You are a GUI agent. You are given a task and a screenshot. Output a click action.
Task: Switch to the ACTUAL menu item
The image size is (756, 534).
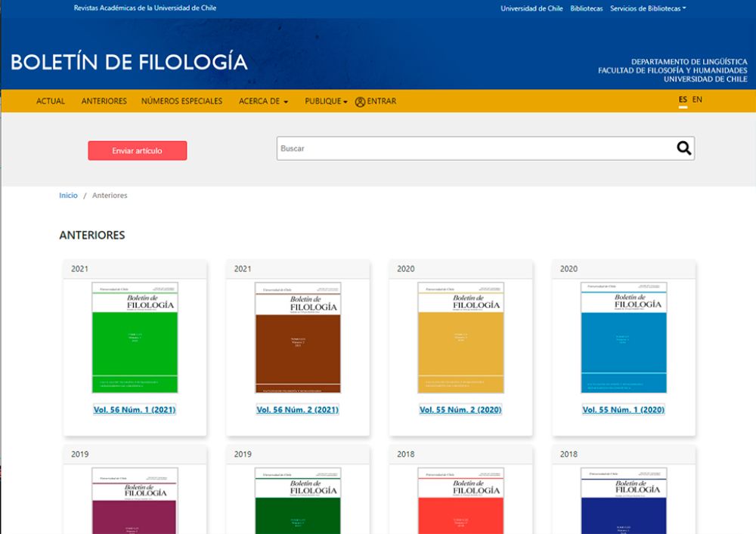[50, 100]
